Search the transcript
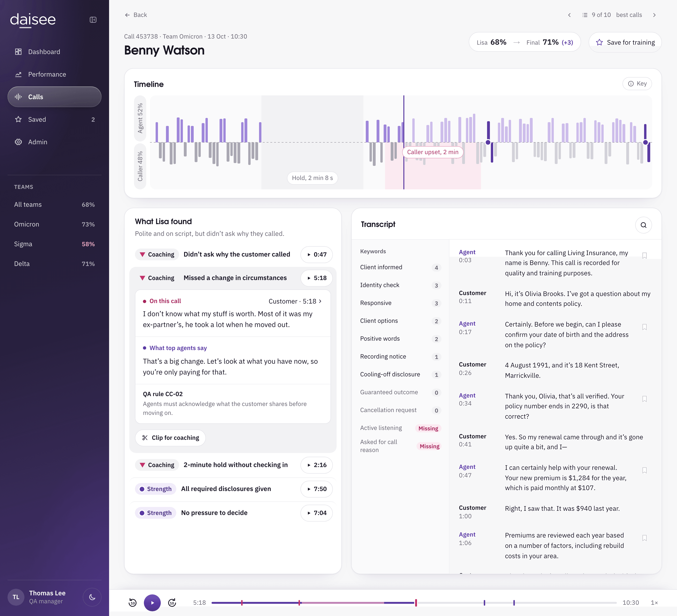 pyautogui.click(x=643, y=225)
